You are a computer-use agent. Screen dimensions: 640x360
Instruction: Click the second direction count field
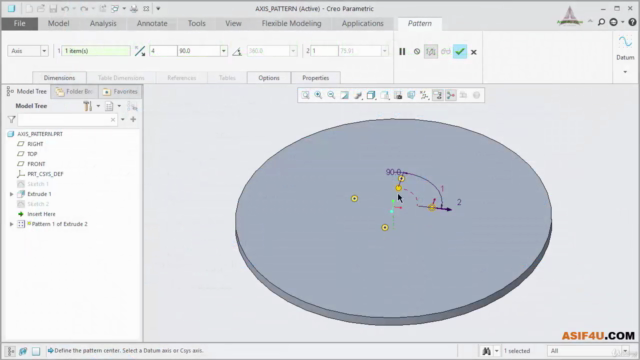[324, 51]
